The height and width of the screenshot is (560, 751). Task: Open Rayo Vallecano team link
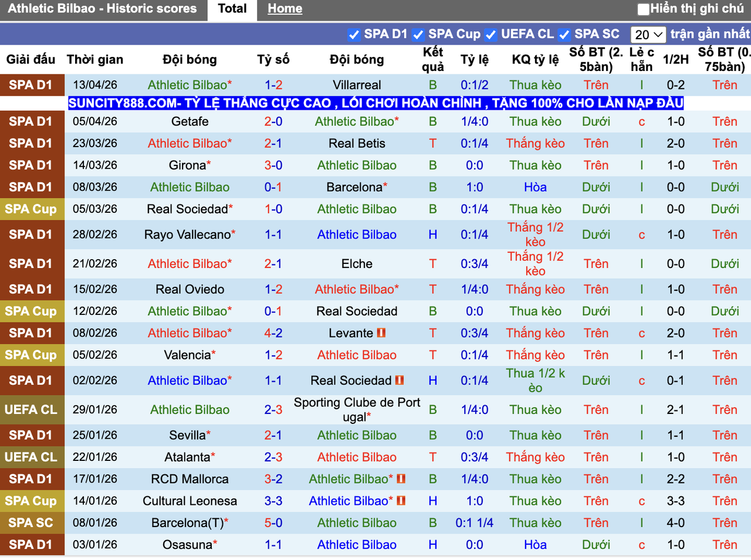188,235
